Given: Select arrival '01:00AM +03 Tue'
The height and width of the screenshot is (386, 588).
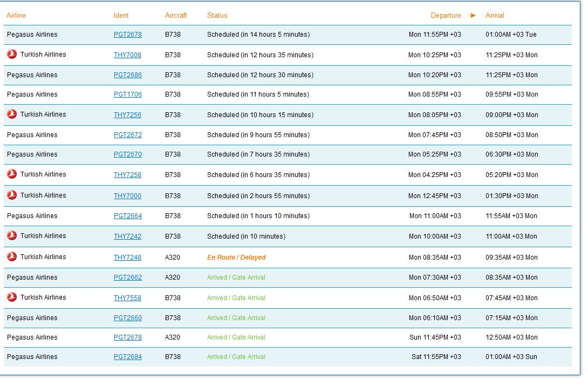Looking at the screenshot, I should point(511,35).
